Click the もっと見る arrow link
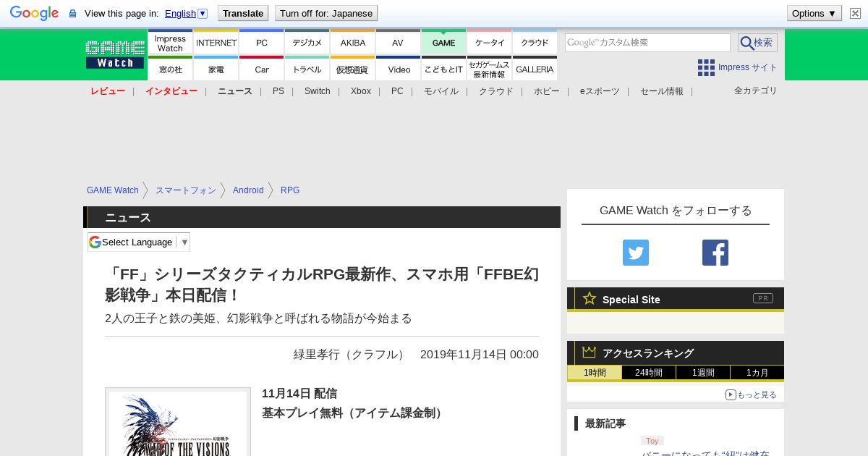 751,394
